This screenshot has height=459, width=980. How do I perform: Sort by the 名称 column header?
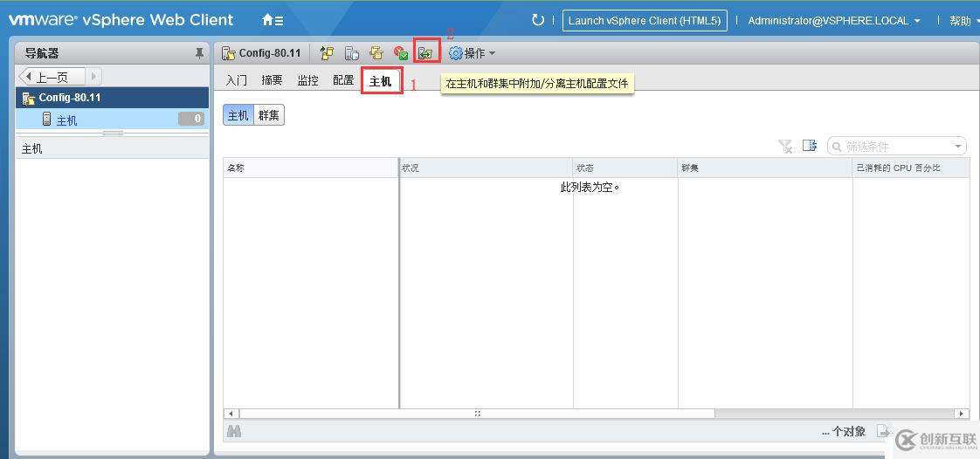point(311,168)
